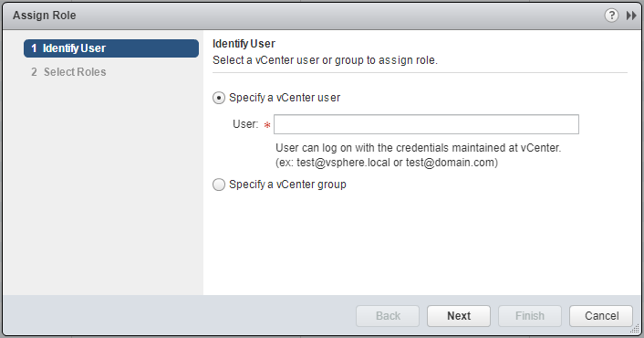
Task: Go to step 2 Select Roles
Action: [x=68, y=72]
